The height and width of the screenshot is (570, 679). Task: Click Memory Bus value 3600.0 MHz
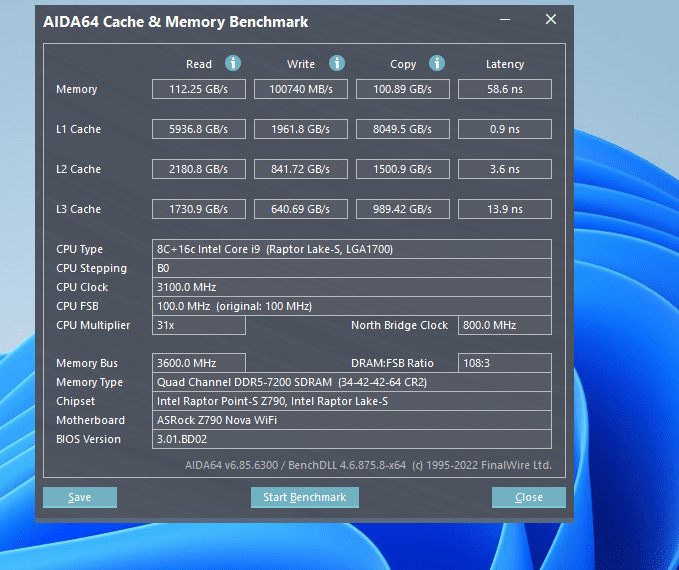click(x=199, y=363)
